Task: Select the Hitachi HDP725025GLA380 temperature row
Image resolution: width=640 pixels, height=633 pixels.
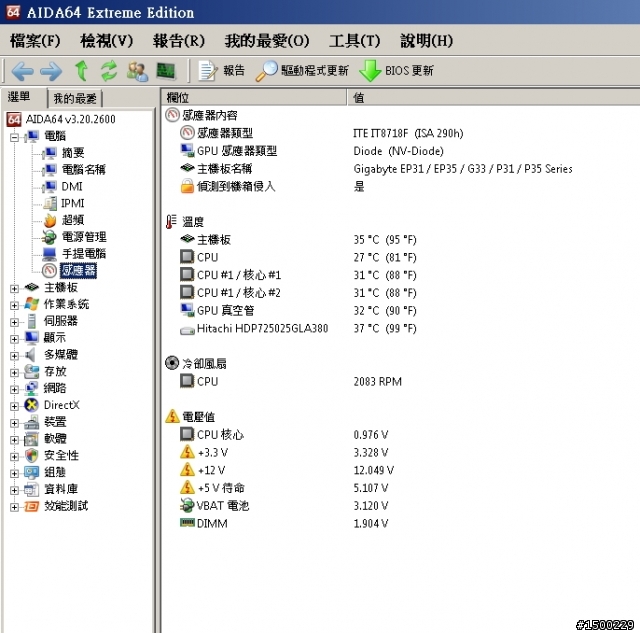Action: pyautogui.click(x=298, y=329)
